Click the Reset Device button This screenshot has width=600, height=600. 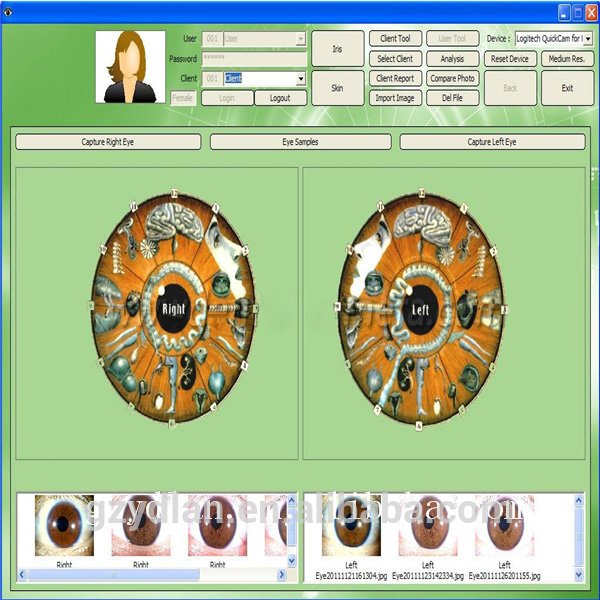[510, 59]
